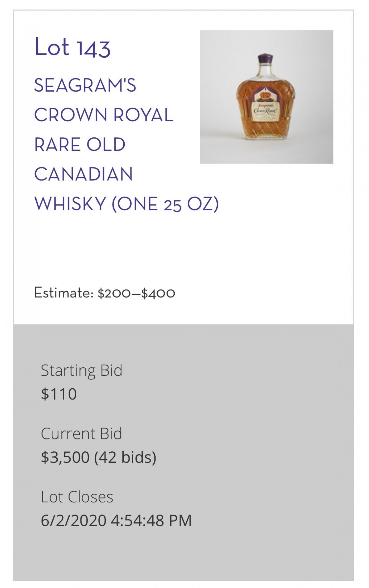The image size is (369, 588).
Task: Click the purple bottle cap in photo
Action: pyautogui.click(x=265, y=58)
